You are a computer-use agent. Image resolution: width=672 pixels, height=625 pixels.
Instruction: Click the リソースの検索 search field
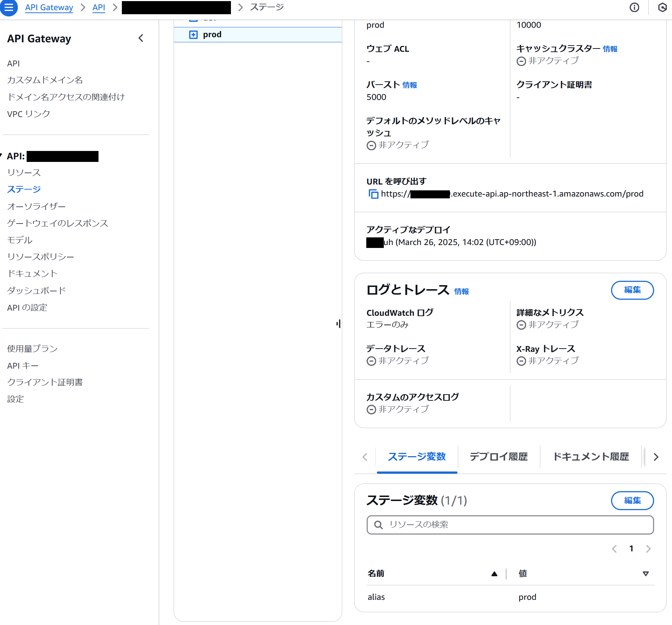click(x=510, y=525)
